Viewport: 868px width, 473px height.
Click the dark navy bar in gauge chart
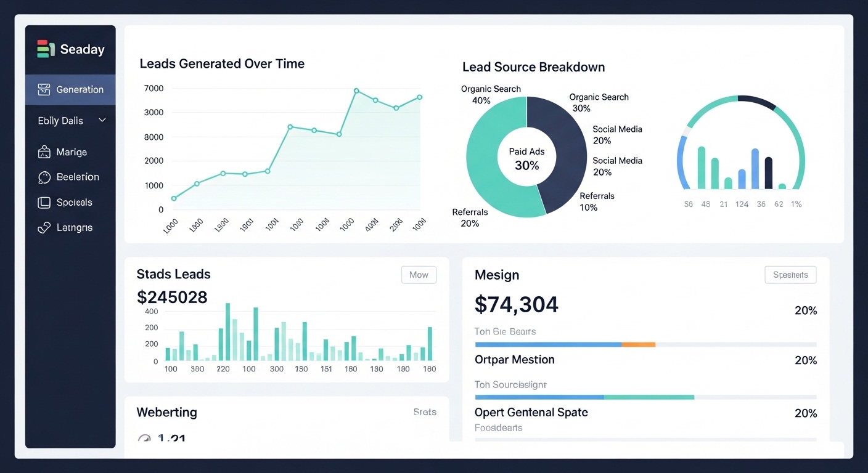point(768,173)
